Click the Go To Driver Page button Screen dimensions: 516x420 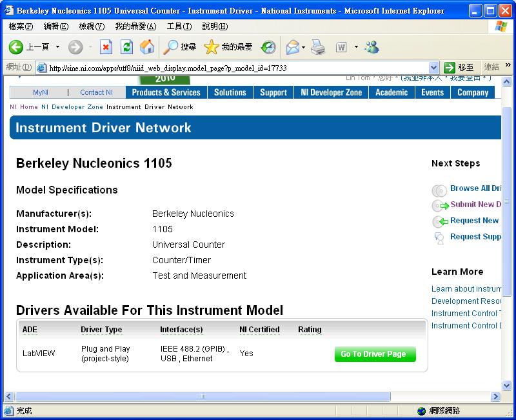[375, 354]
